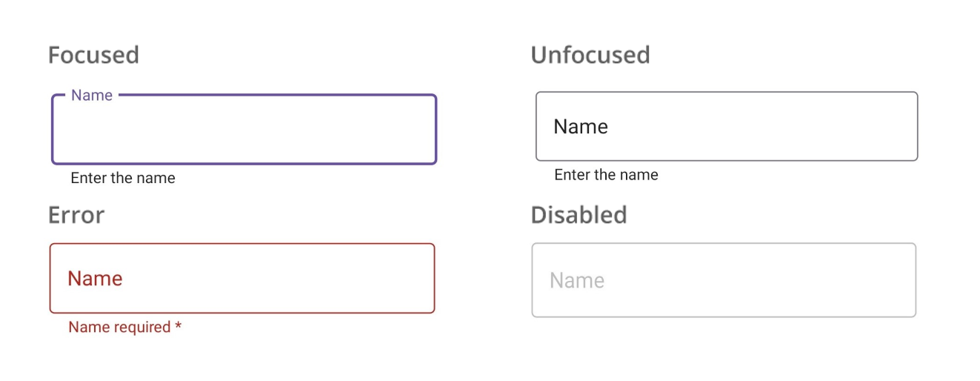Click the "Disabled" section heading
This screenshot has width=980, height=381.
pos(579,215)
